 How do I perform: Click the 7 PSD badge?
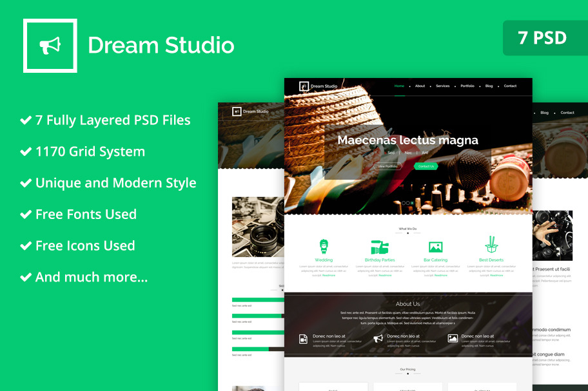click(x=542, y=38)
